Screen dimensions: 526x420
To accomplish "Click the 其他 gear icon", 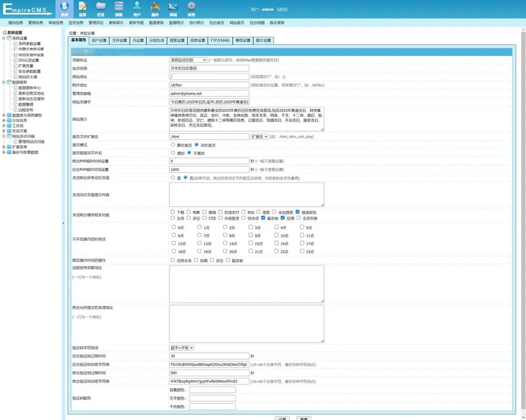I will pyautogui.click(x=191, y=7).
